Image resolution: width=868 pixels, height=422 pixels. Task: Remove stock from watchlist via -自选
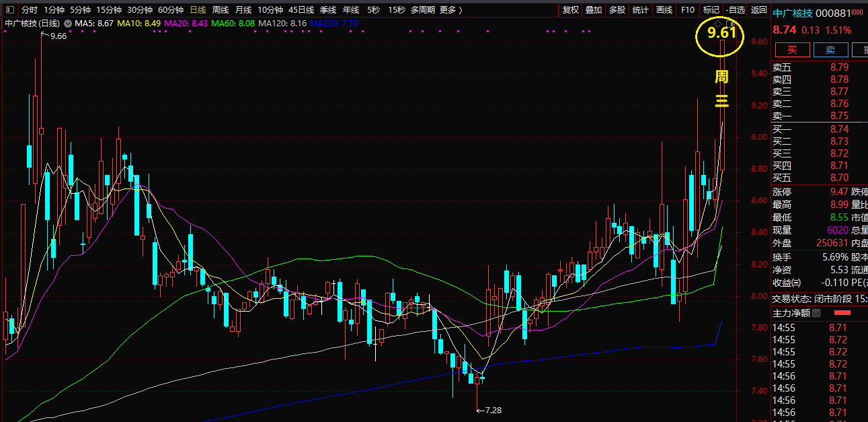tap(736, 10)
